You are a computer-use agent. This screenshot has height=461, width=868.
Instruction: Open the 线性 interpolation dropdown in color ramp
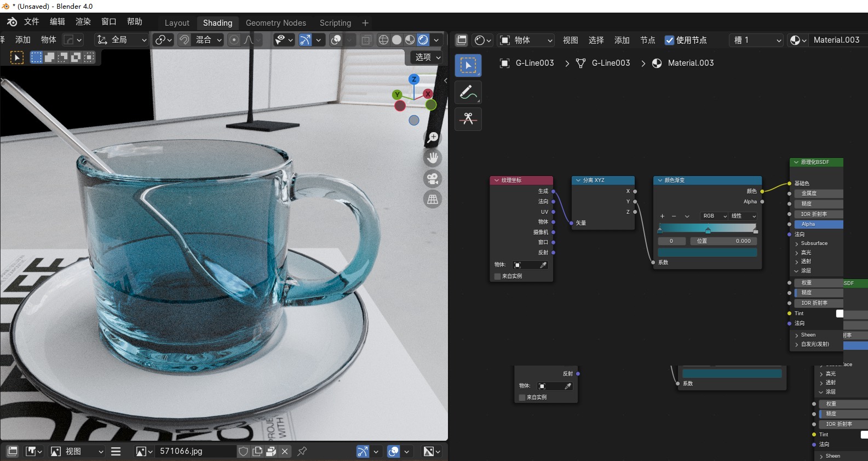pos(743,216)
